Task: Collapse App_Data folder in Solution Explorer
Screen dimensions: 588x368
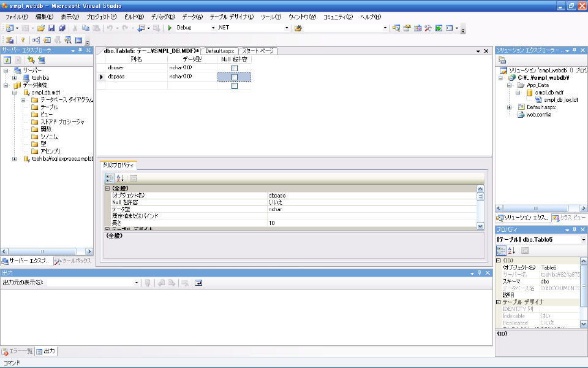Action: coord(509,85)
